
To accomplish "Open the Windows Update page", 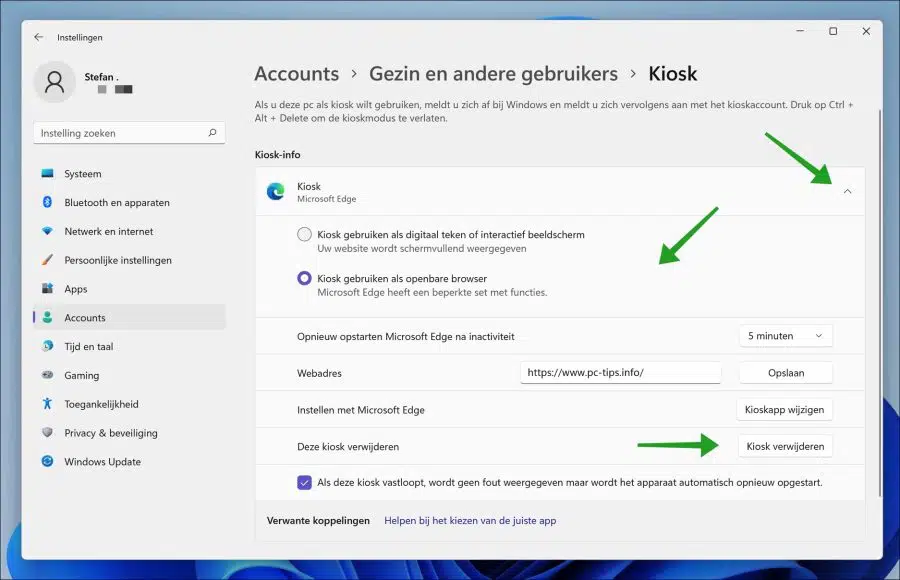I will 129,461.
